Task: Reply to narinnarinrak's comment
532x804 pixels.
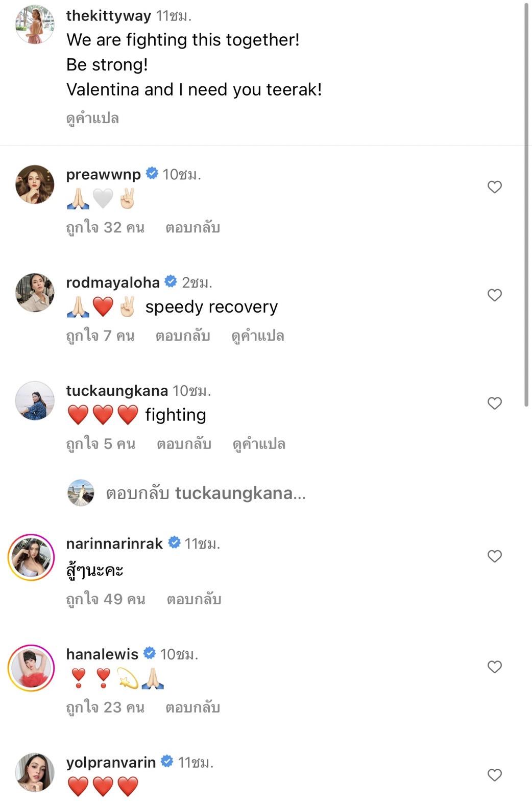Action: [x=194, y=599]
